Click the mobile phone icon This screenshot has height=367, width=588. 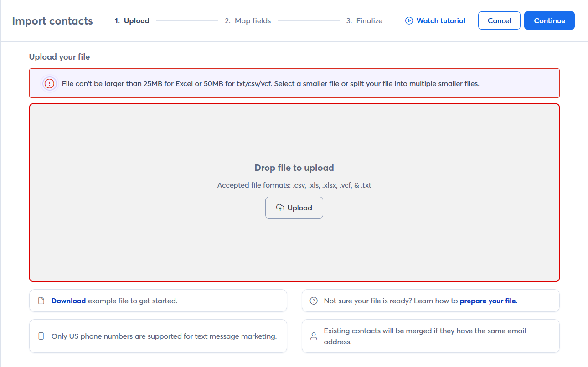(x=41, y=336)
